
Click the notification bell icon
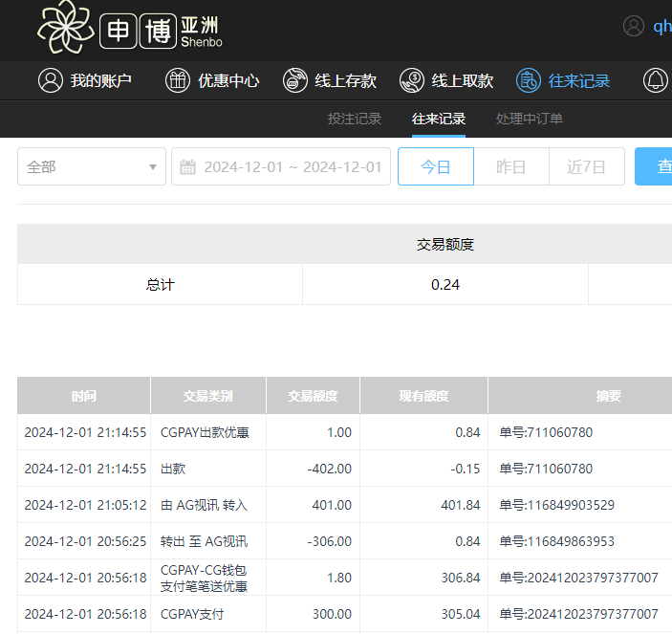click(655, 81)
